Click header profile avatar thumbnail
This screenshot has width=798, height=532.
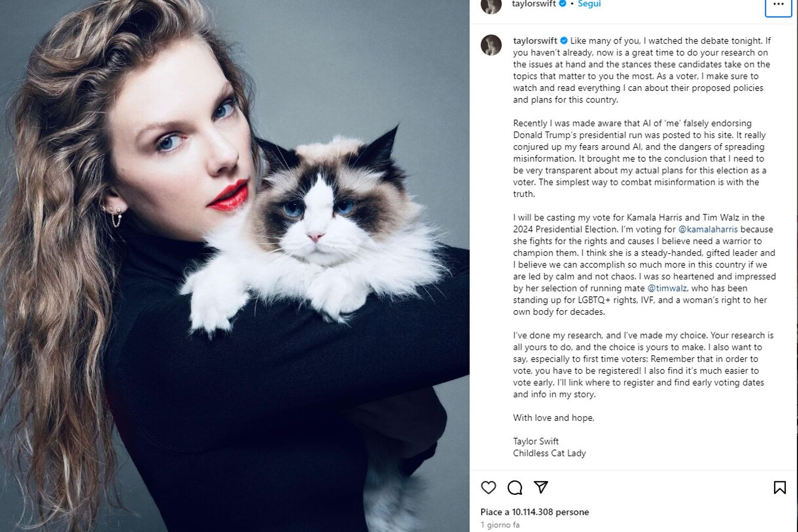pyautogui.click(x=491, y=4)
